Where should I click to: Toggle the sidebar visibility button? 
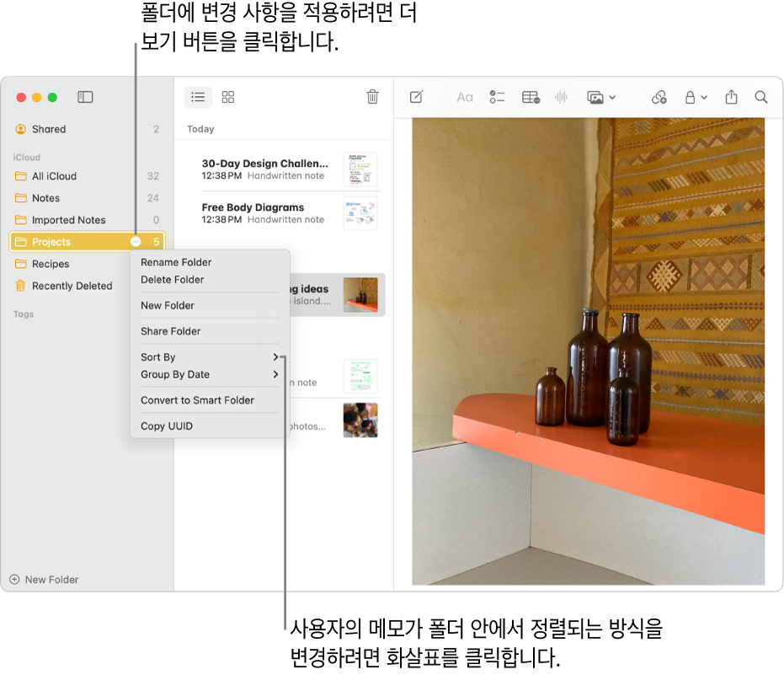click(85, 97)
